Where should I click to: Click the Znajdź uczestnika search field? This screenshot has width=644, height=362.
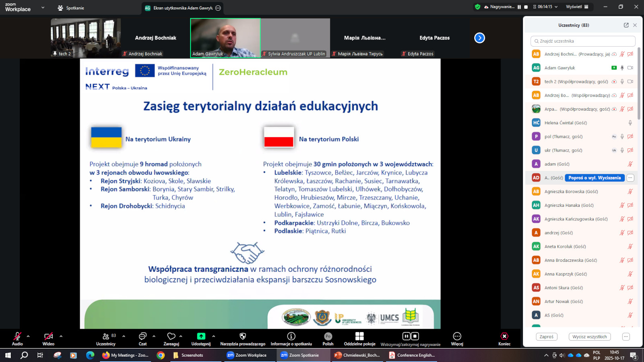583,41
